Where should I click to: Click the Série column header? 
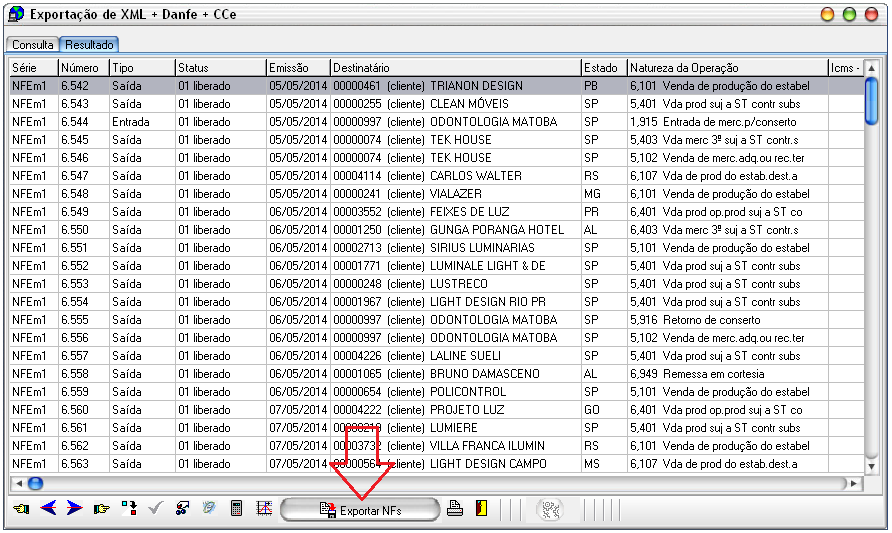[34, 68]
